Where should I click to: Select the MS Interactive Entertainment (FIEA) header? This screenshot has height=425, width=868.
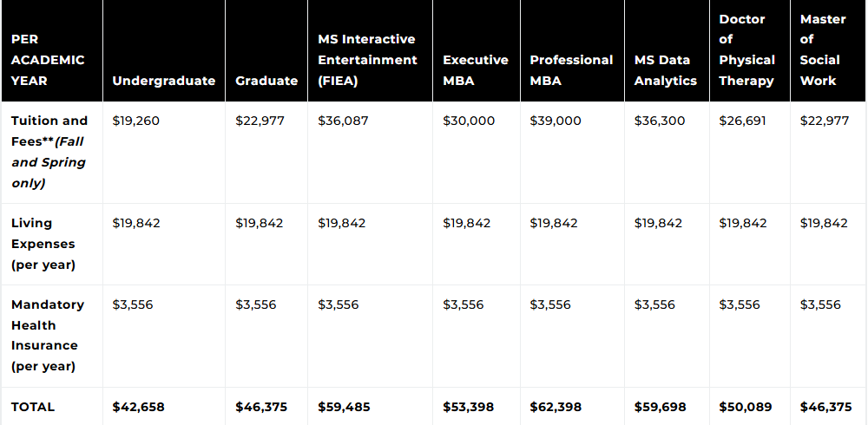[367, 60]
